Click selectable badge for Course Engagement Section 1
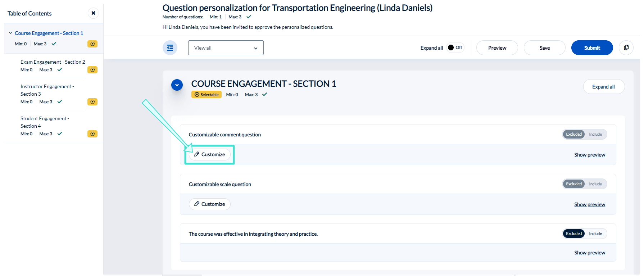644x276 pixels. pos(92,44)
